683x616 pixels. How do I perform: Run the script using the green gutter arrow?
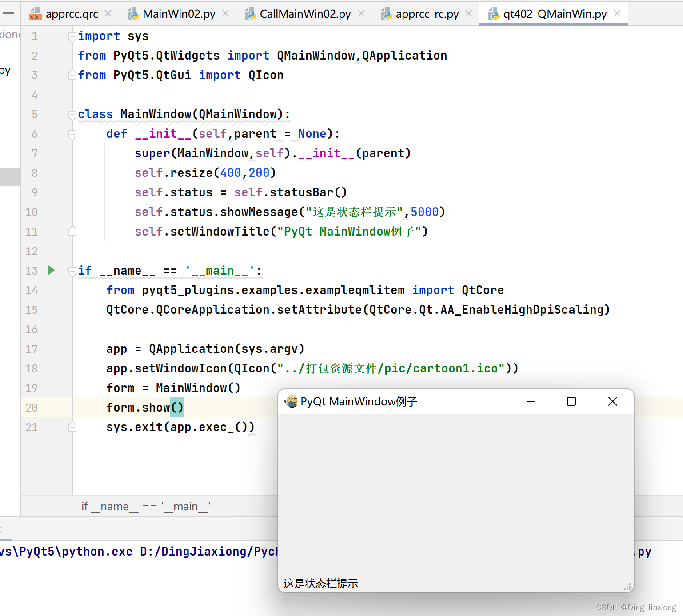(x=51, y=270)
